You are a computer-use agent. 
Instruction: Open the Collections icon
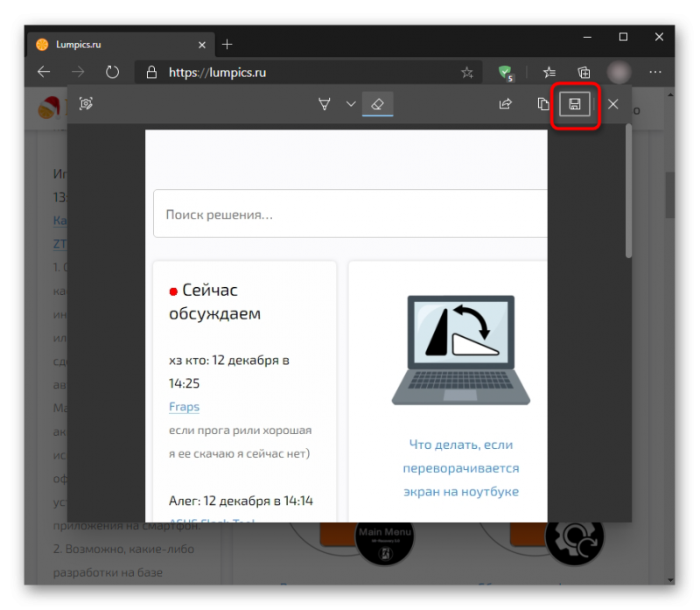[x=584, y=72]
